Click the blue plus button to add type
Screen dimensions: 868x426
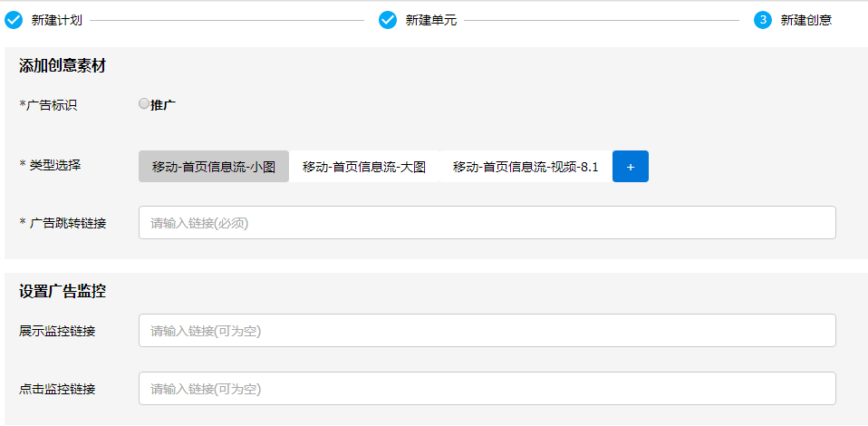click(631, 167)
